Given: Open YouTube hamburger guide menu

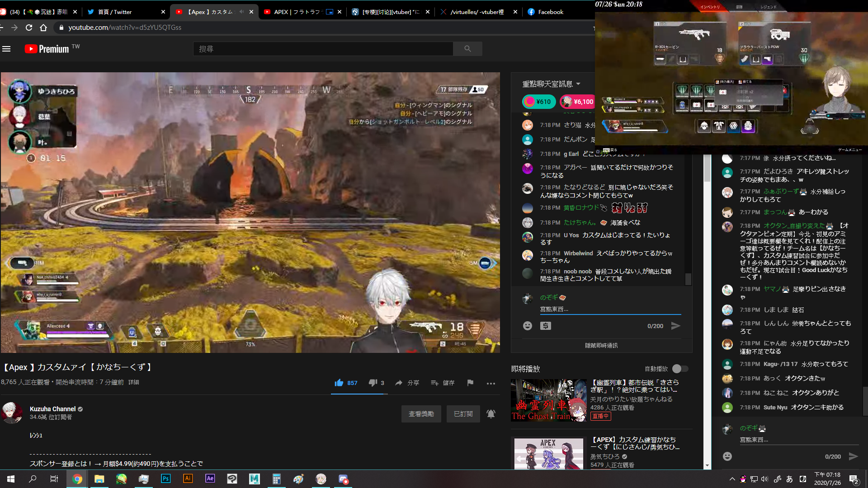Looking at the screenshot, I should [6, 49].
